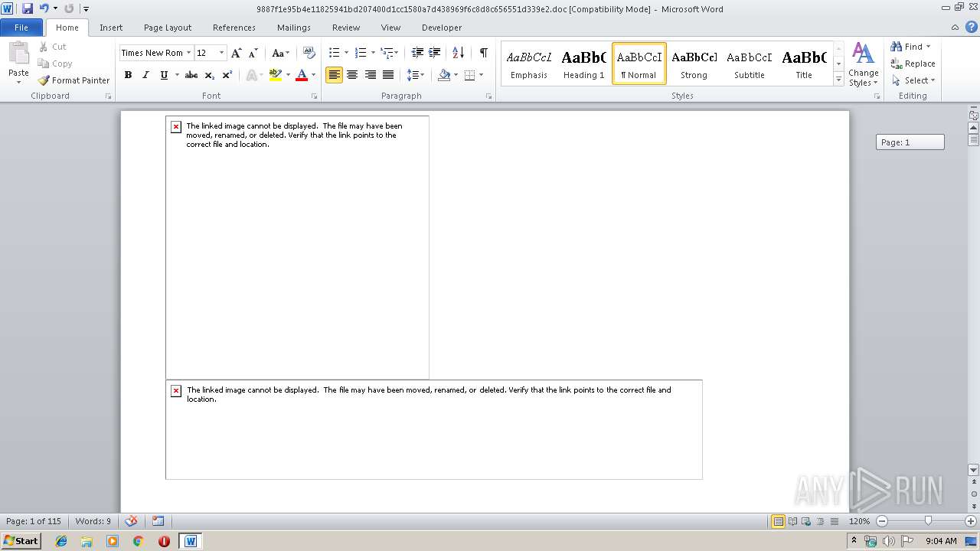Open Chrome from the taskbar
The height and width of the screenshot is (551, 980).
pyautogui.click(x=138, y=541)
